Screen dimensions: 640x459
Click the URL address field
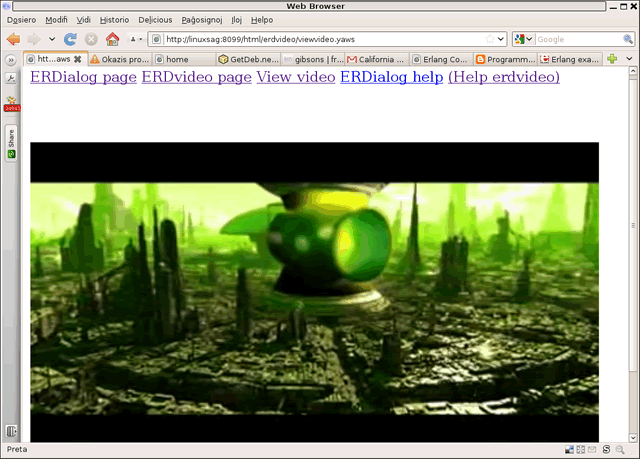point(322,39)
